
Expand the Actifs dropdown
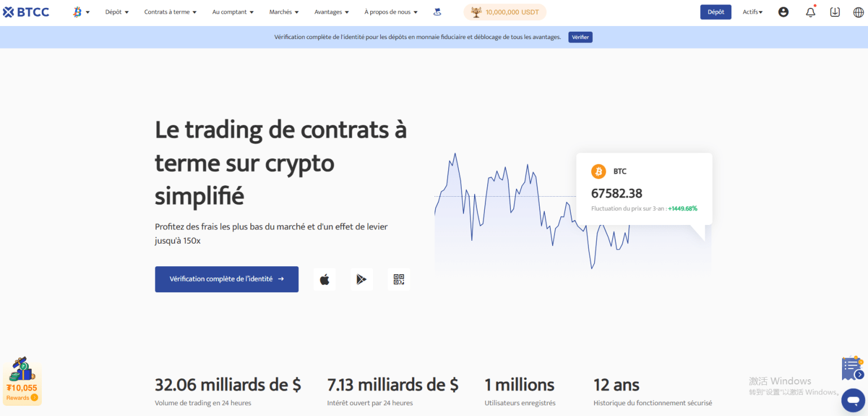(x=752, y=12)
